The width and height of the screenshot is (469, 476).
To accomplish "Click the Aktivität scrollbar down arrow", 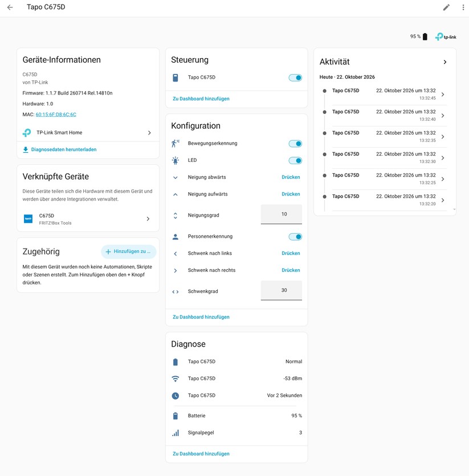I will click(x=454, y=209).
